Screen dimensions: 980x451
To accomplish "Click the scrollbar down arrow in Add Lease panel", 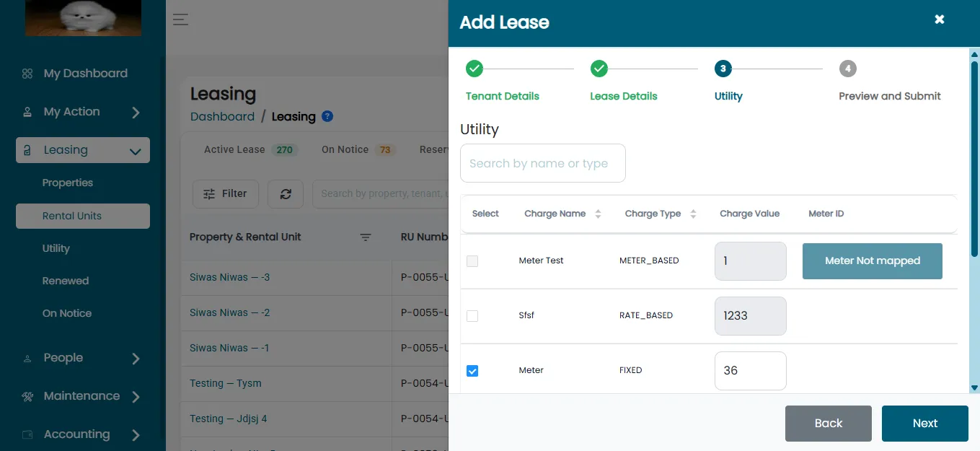I will pos(974,387).
